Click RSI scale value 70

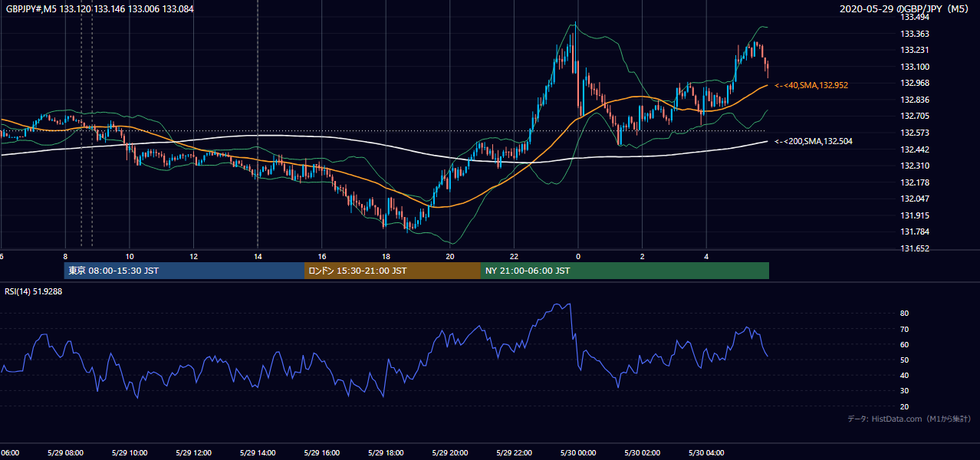[x=904, y=329]
